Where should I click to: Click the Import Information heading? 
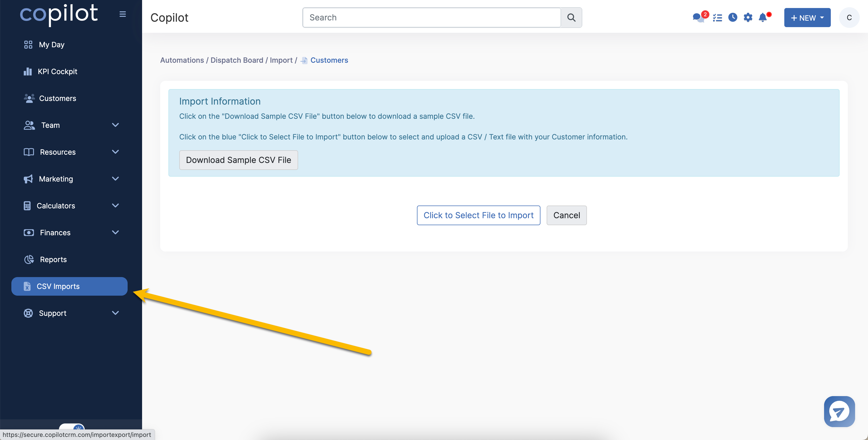[x=220, y=101]
